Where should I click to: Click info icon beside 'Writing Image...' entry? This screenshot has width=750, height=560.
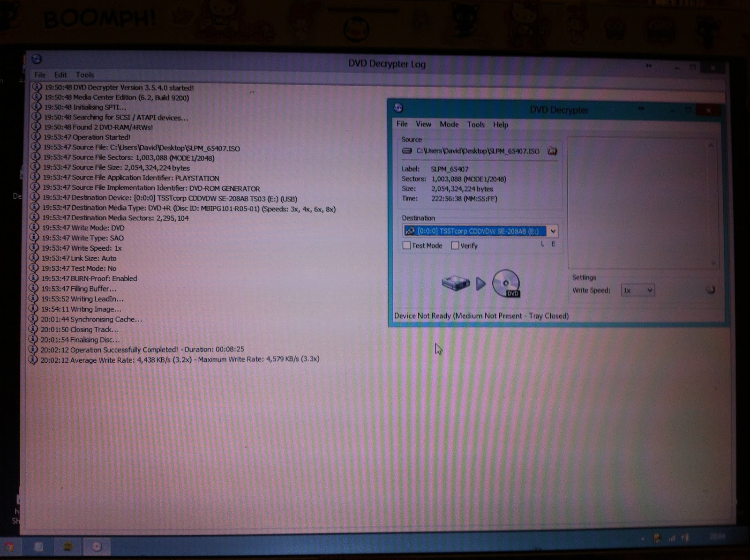coord(33,309)
